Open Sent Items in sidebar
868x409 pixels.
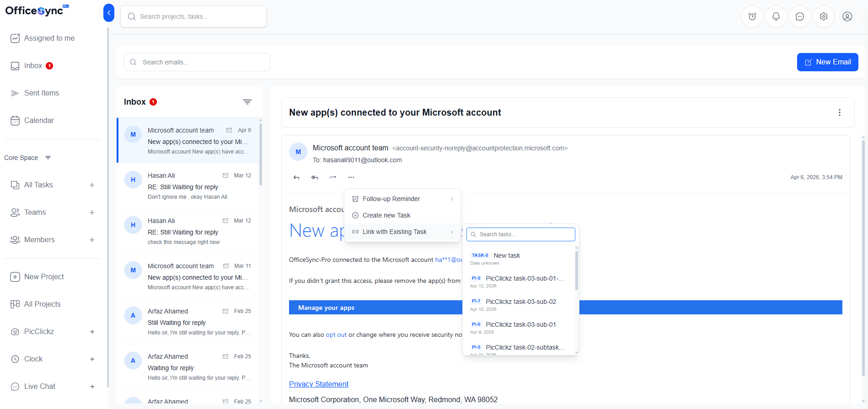tap(35, 93)
